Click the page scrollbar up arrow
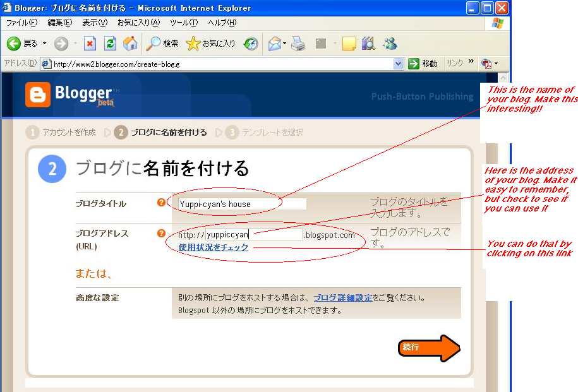 click(503, 78)
